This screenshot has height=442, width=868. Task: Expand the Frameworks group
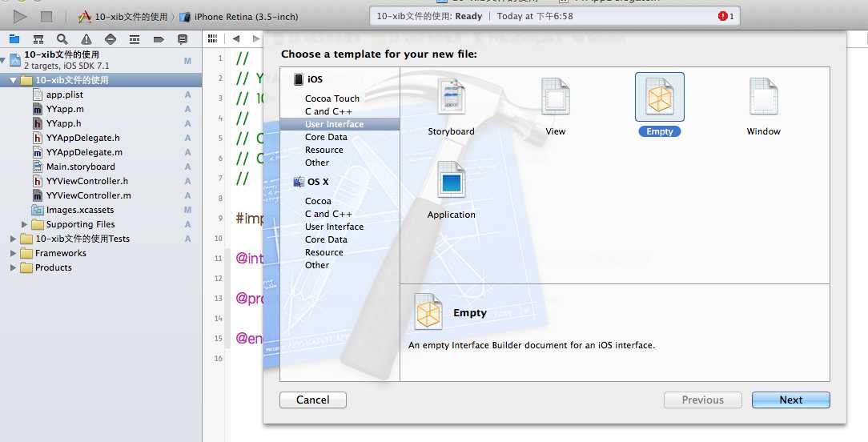pyautogui.click(x=14, y=253)
